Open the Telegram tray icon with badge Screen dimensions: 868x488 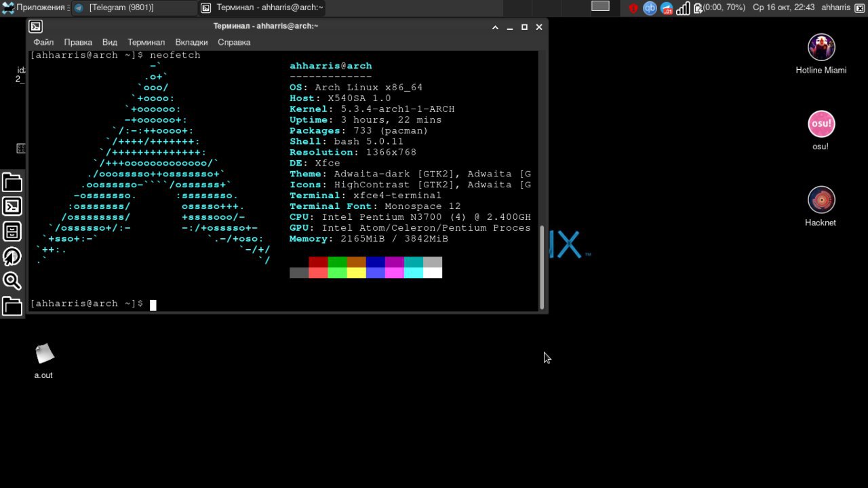(x=667, y=8)
